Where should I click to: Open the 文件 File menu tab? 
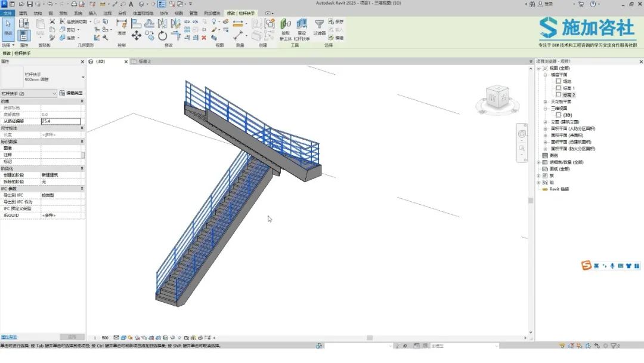pos(7,13)
